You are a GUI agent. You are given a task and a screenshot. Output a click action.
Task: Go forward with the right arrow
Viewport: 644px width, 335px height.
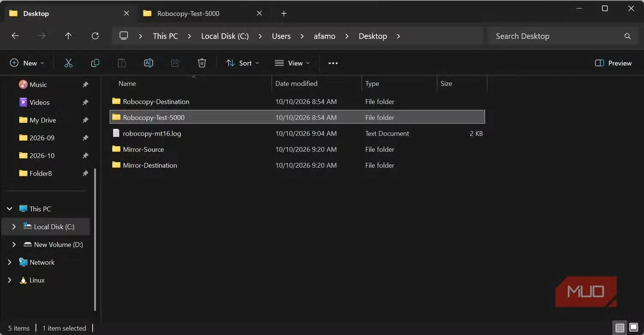pos(42,36)
